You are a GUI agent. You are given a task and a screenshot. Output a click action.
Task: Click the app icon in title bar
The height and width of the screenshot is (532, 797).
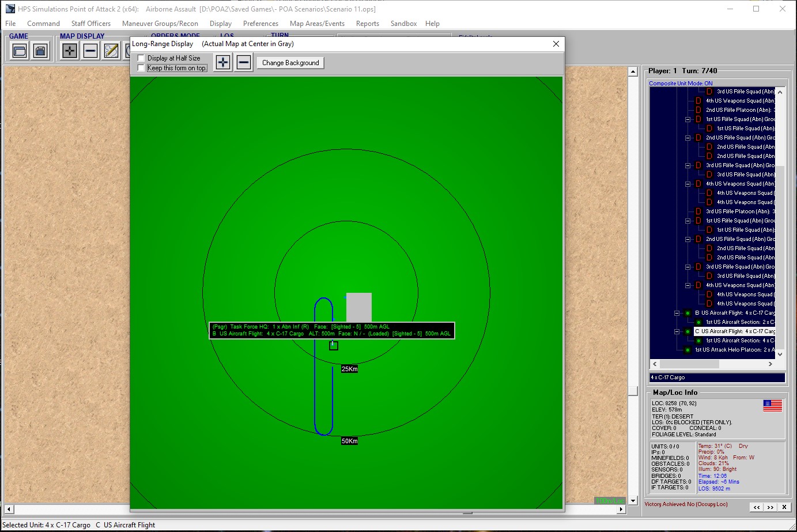pyautogui.click(x=10, y=9)
